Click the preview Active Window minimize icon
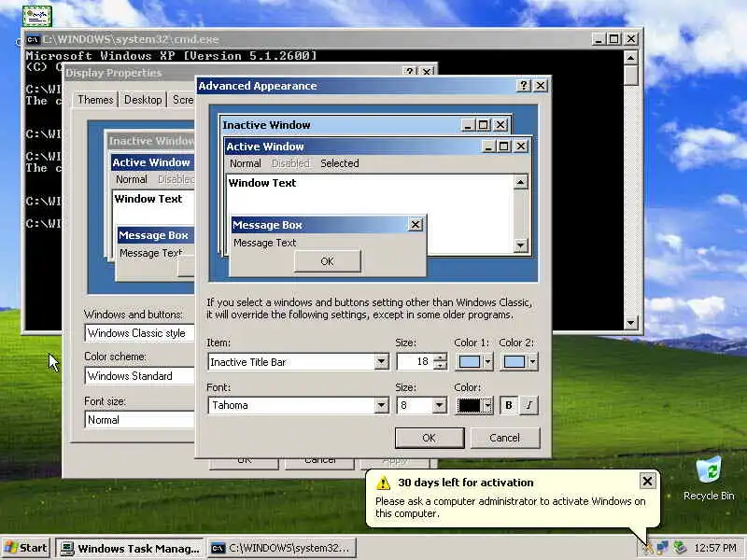747x560 pixels. [x=487, y=147]
